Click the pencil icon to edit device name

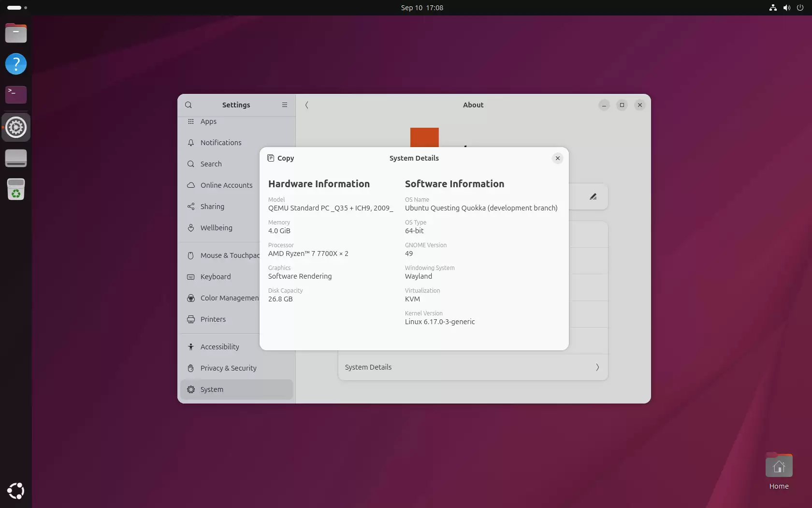(593, 196)
